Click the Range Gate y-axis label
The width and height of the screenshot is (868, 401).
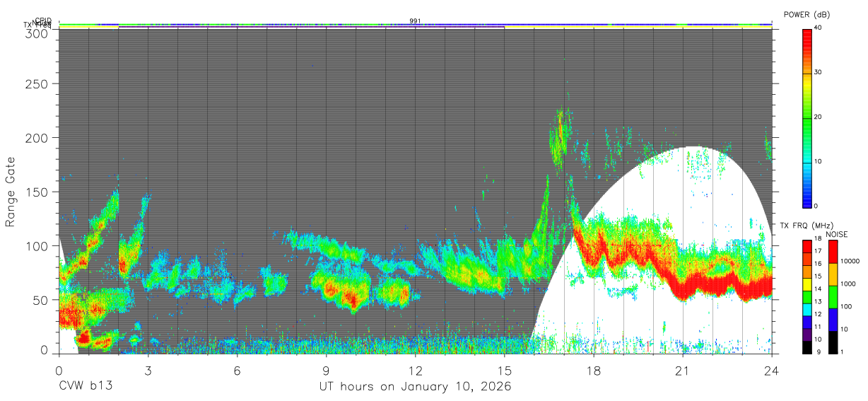[11, 192]
